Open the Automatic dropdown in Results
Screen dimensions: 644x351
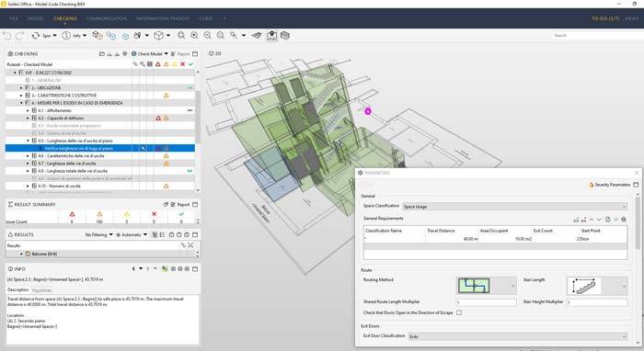tap(132, 234)
